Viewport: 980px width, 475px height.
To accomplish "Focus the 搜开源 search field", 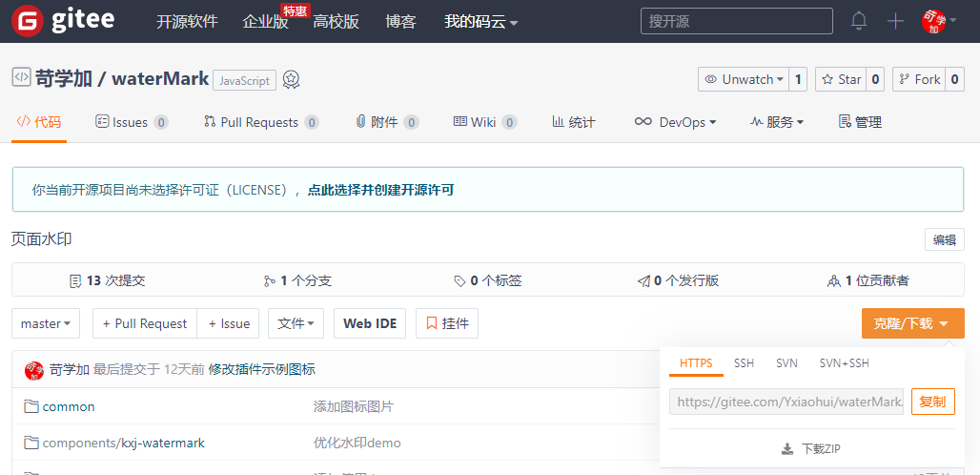I will [x=737, y=21].
